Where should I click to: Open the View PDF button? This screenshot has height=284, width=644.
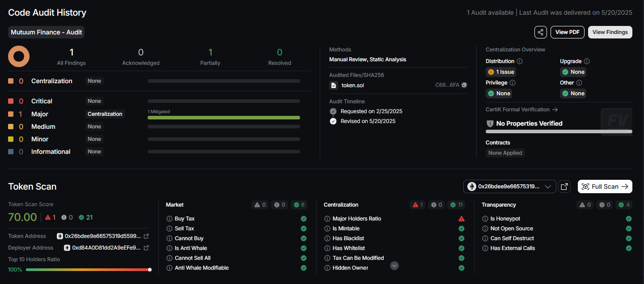567,32
